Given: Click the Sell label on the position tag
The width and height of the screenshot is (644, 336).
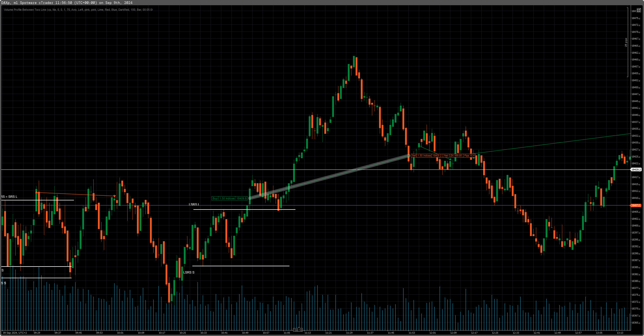Looking at the screenshot, I should (x=414, y=156).
